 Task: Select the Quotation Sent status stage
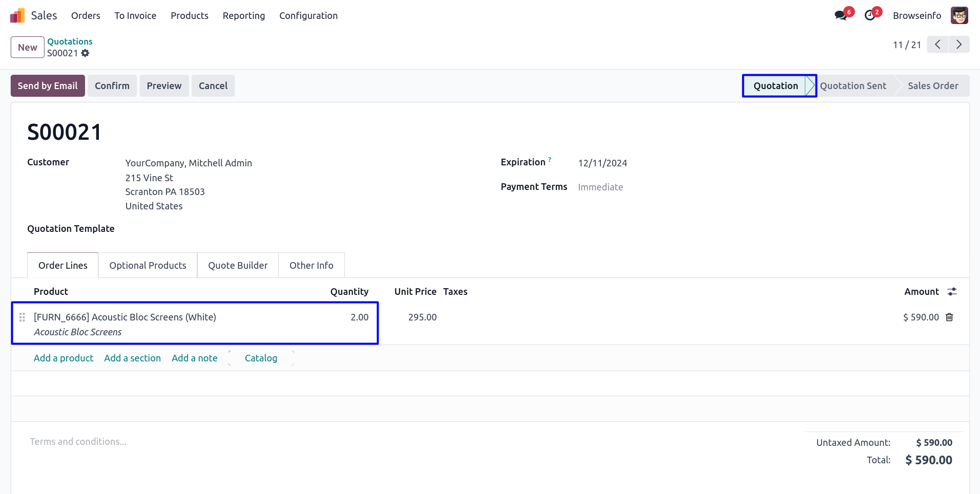[853, 86]
